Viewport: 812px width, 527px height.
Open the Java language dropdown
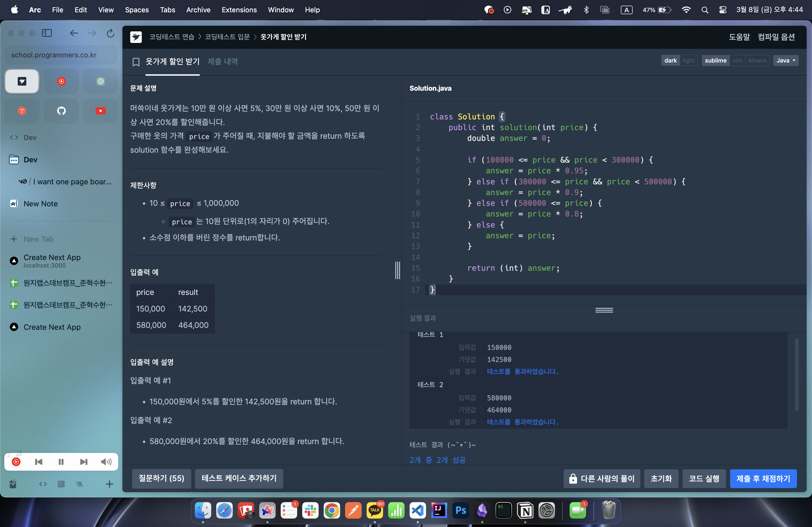785,61
